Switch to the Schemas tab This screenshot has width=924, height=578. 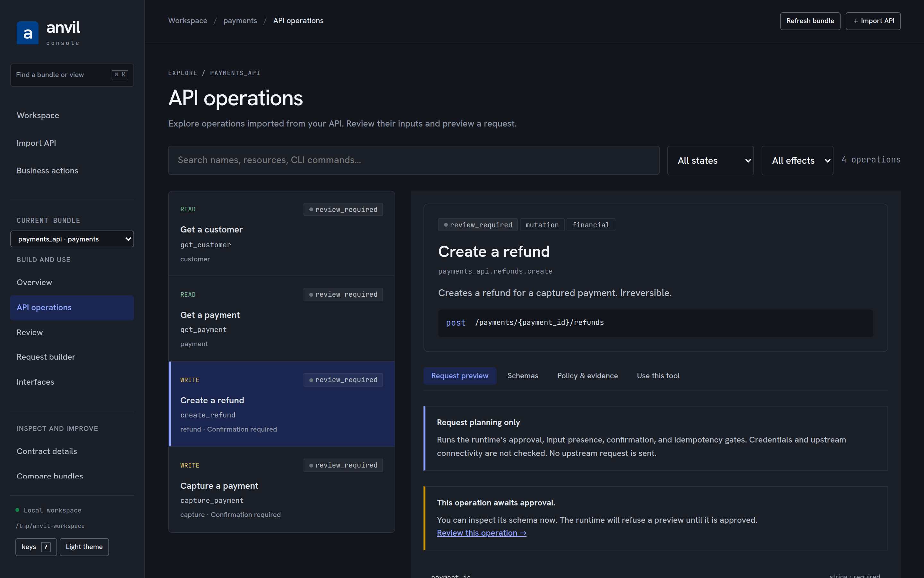[523, 376]
